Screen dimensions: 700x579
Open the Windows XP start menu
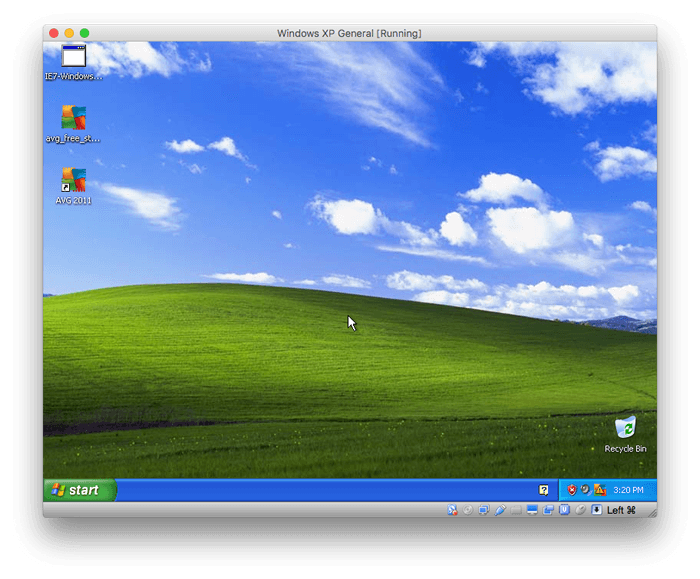pos(79,490)
